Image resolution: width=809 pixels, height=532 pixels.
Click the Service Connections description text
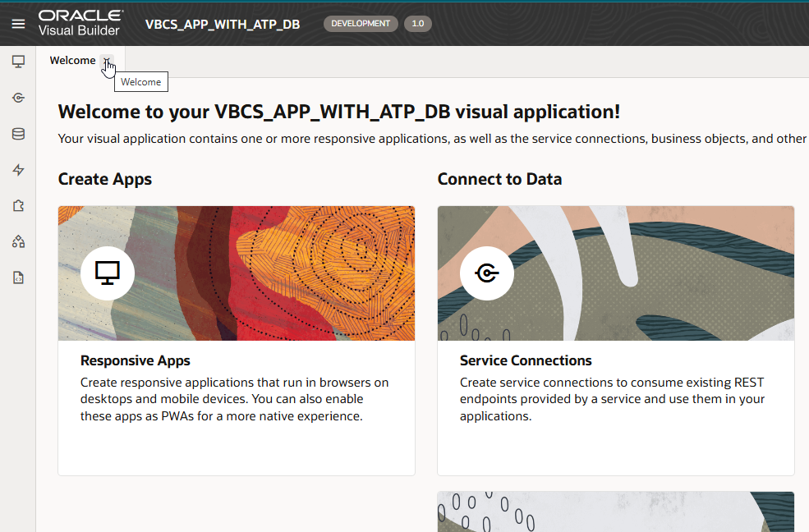[612, 400]
